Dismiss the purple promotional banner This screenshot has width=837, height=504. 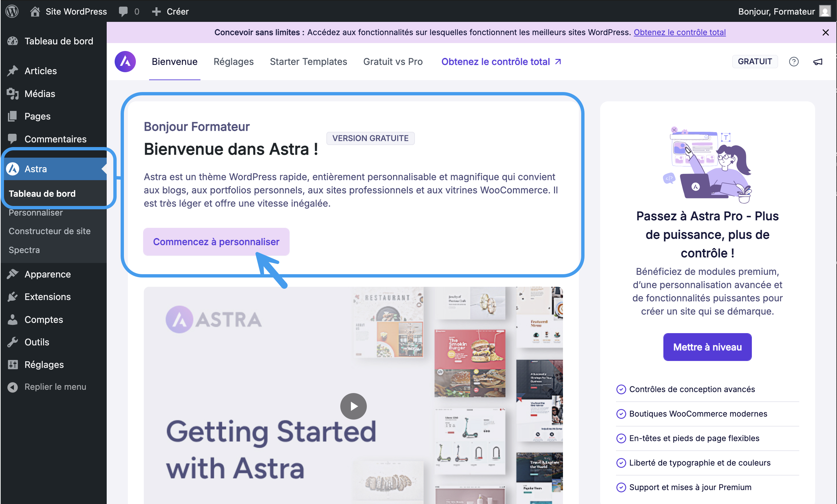[825, 32]
